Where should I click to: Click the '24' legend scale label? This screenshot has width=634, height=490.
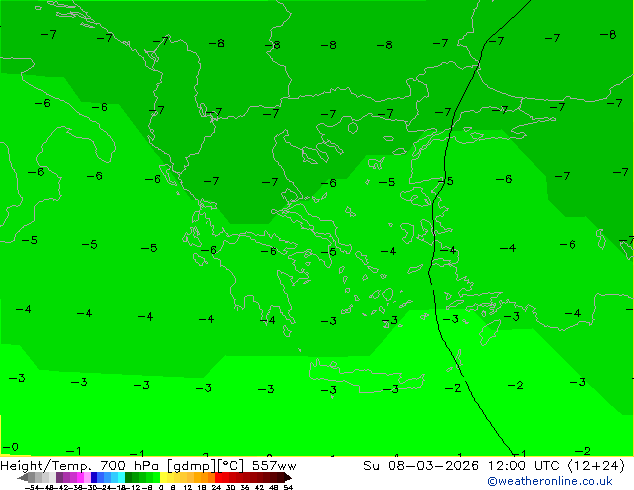[216, 487]
